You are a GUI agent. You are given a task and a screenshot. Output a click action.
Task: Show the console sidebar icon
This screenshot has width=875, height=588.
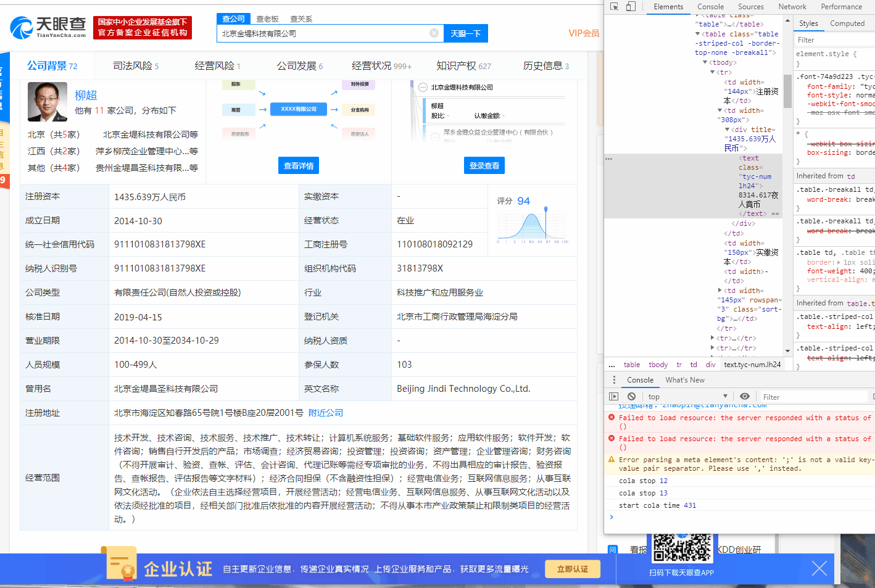coord(613,397)
